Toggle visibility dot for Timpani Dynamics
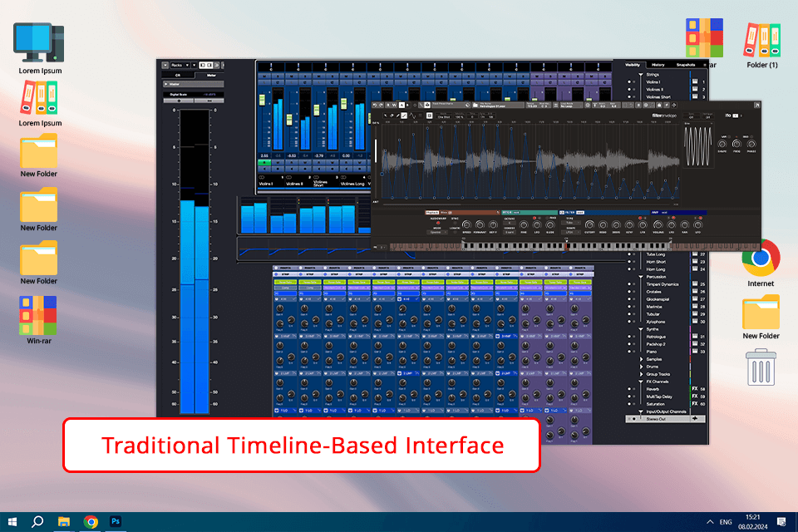 click(629, 284)
